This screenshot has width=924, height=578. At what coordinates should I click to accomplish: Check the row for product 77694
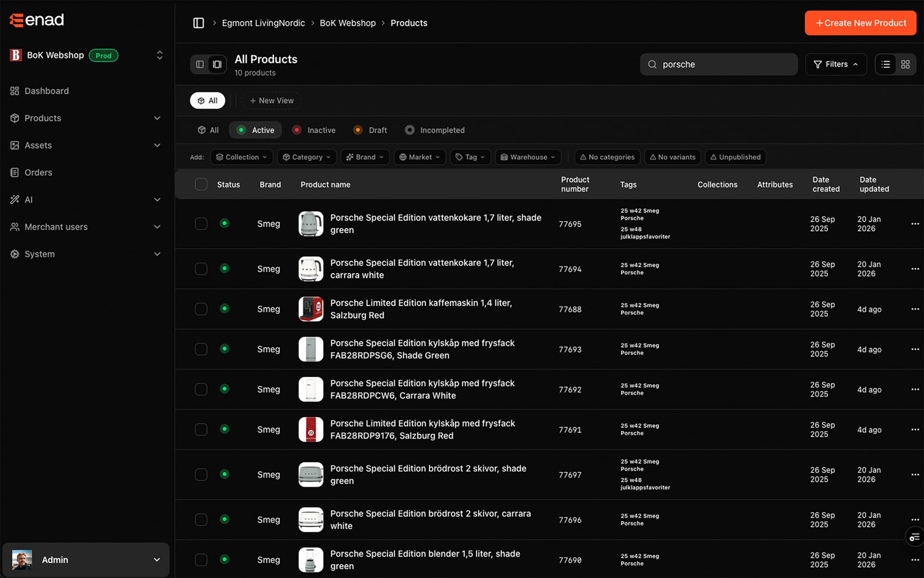201,269
